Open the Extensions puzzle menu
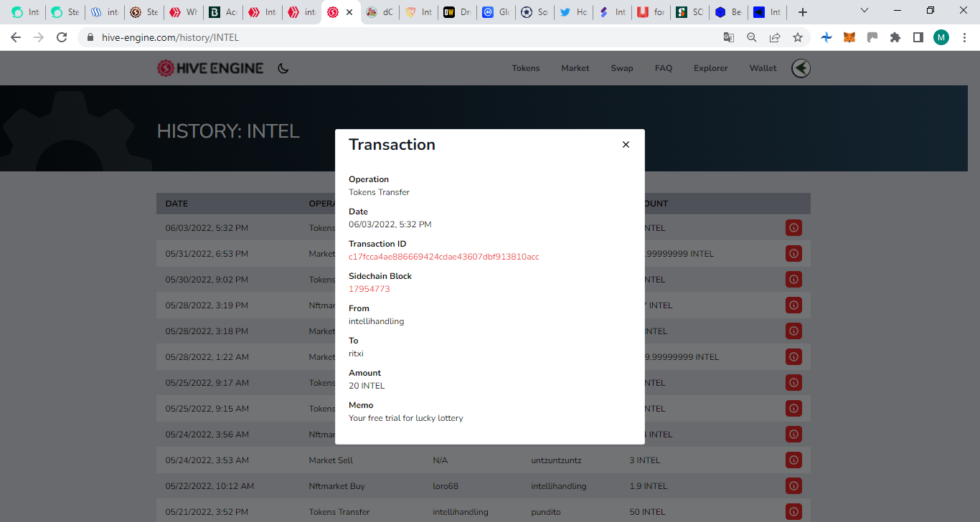 point(895,37)
